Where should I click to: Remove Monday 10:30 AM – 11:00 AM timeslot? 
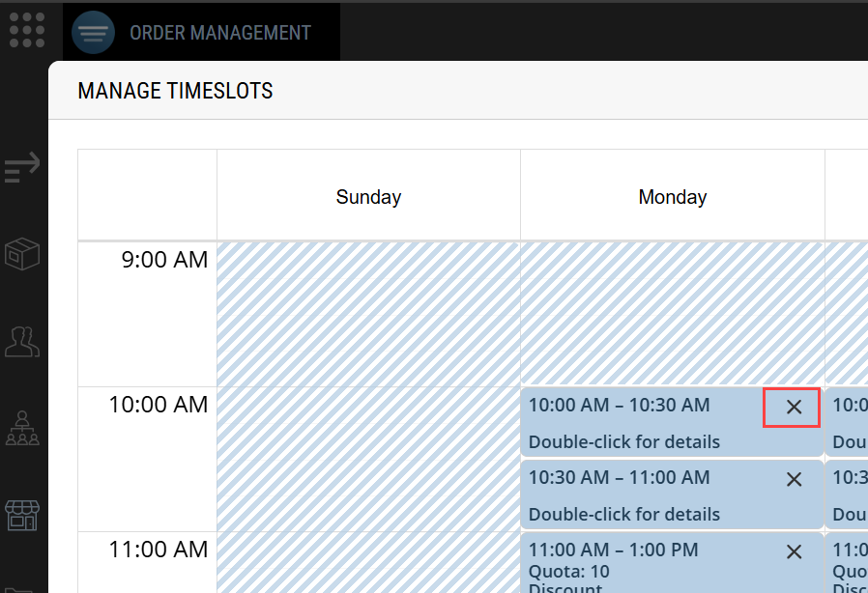[x=794, y=479]
